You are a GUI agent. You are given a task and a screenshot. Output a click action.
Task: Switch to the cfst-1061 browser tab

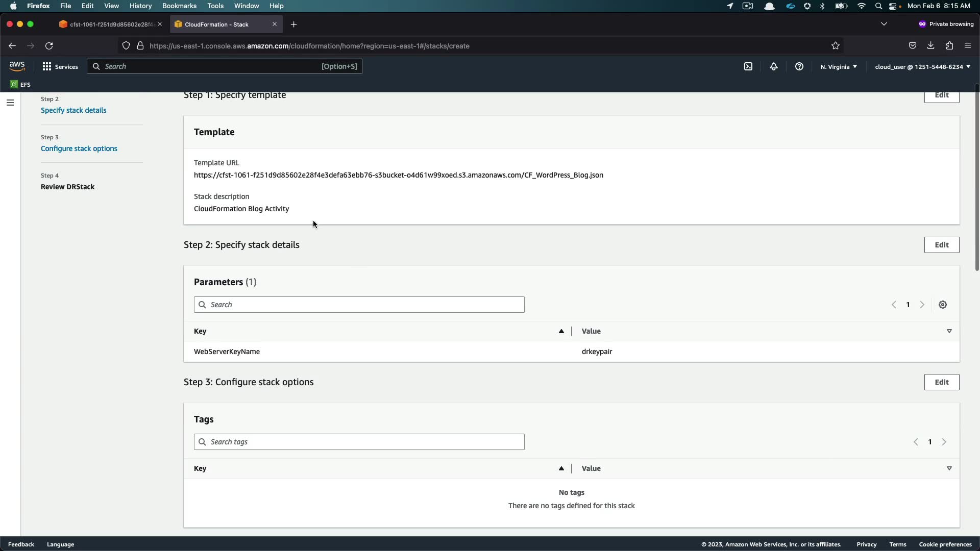(x=107, y=24)
